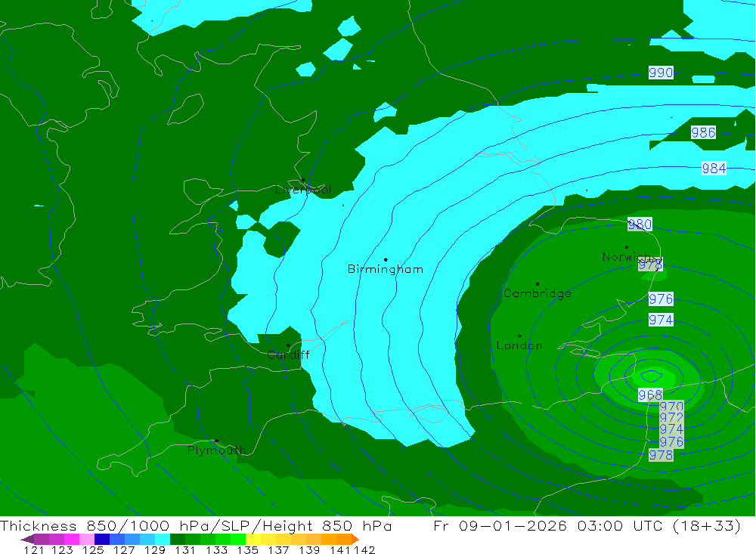Click the Cambridge city label
This screenshot has height=554, width=756.
click(x=537, y=293)
